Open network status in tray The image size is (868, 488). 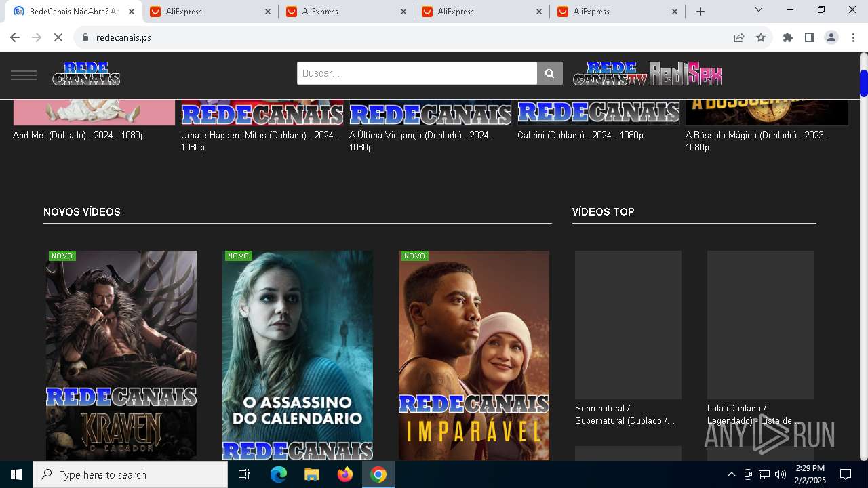[x=764, y=474]
